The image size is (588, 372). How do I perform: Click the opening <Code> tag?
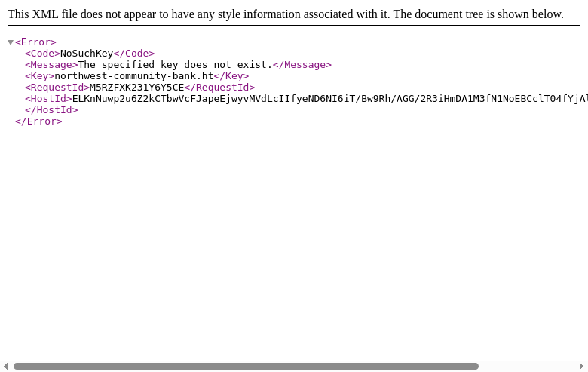[x=42, y=54]
